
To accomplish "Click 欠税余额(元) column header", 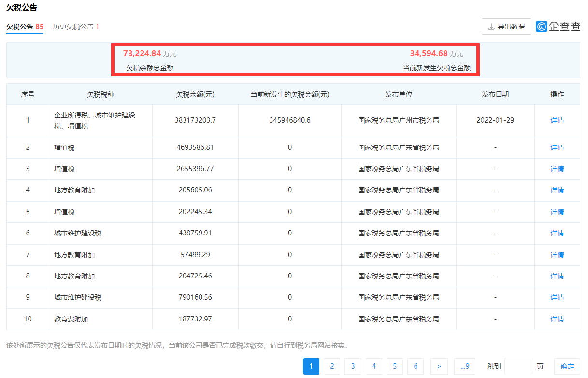I will coord(195,94).
